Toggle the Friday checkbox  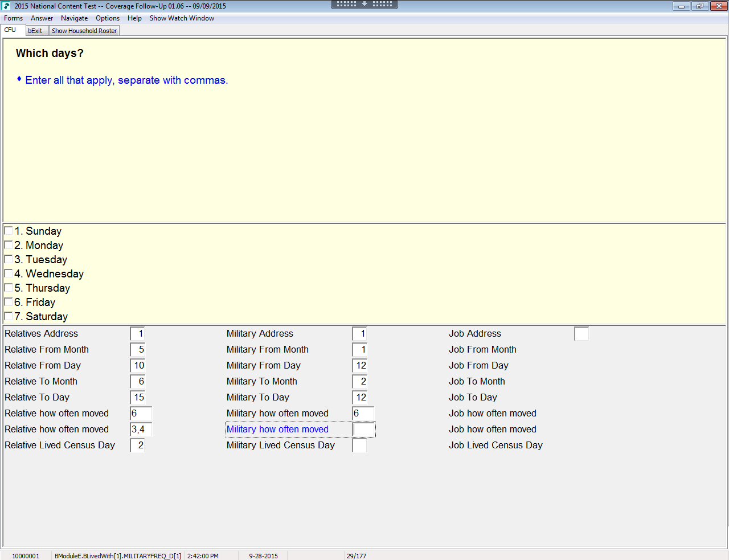[x=9, y=302]
